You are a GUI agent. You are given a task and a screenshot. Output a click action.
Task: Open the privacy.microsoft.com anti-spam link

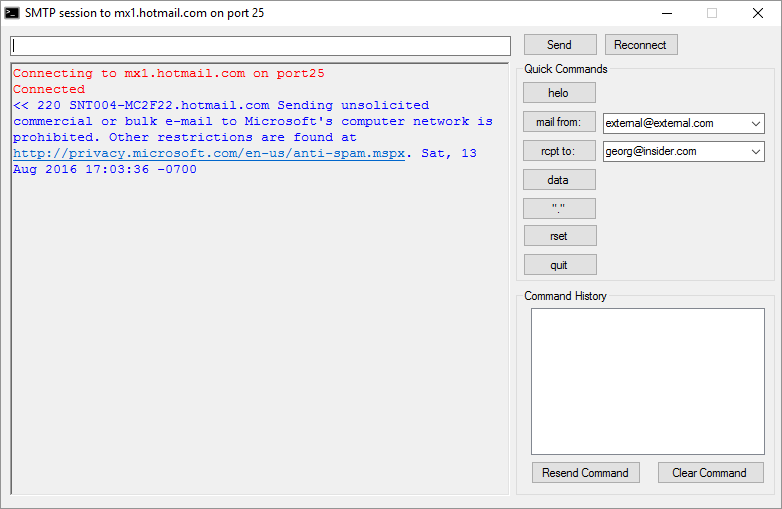[x=209, y=153]
